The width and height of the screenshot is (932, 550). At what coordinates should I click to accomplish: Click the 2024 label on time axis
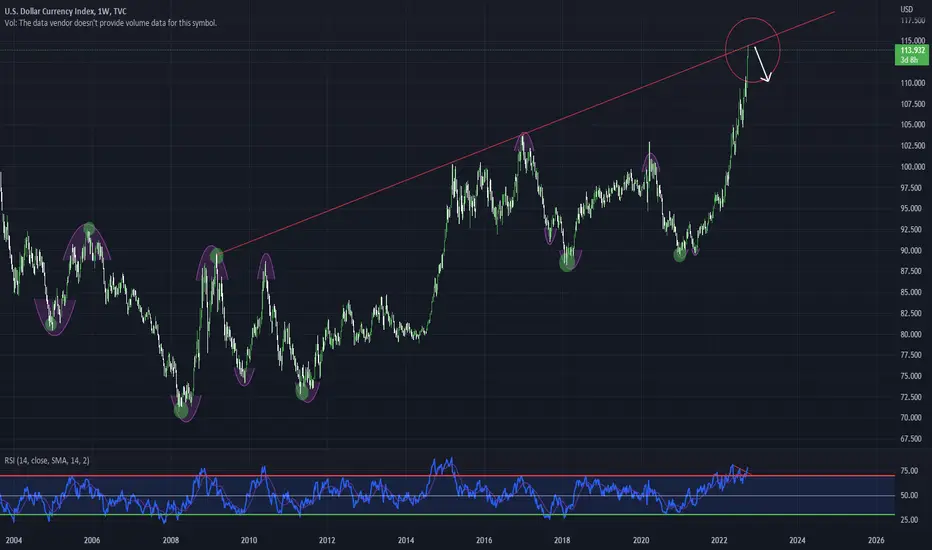pos(797,540)
